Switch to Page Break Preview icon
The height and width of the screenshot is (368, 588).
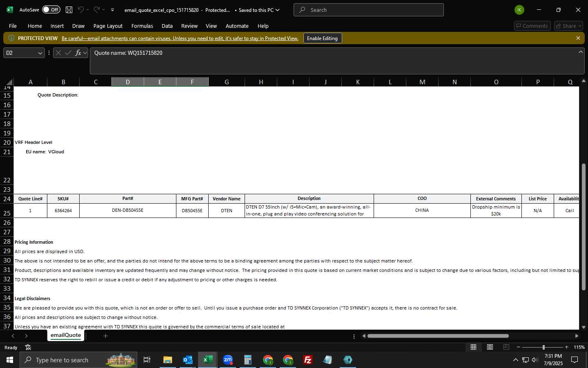(506, 347)
